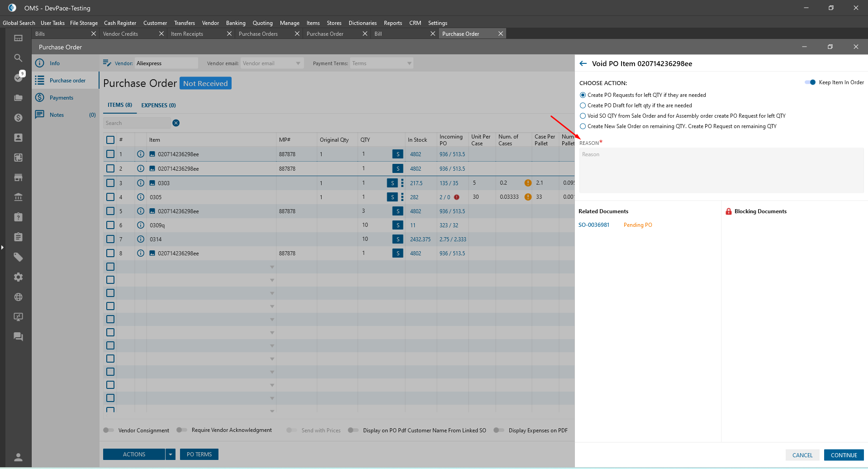Open item dropdown in third empty row
The height and width of the screenshot is (469, 868).
tap(272, 293)
